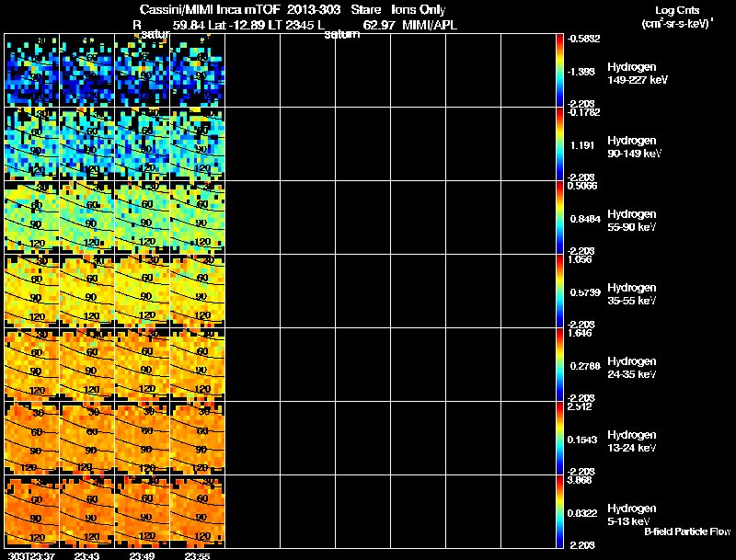Screen dimensions: 736x560
Task: Open the 35-55 keV image at 23:43
Action: [x=87, y=291]
